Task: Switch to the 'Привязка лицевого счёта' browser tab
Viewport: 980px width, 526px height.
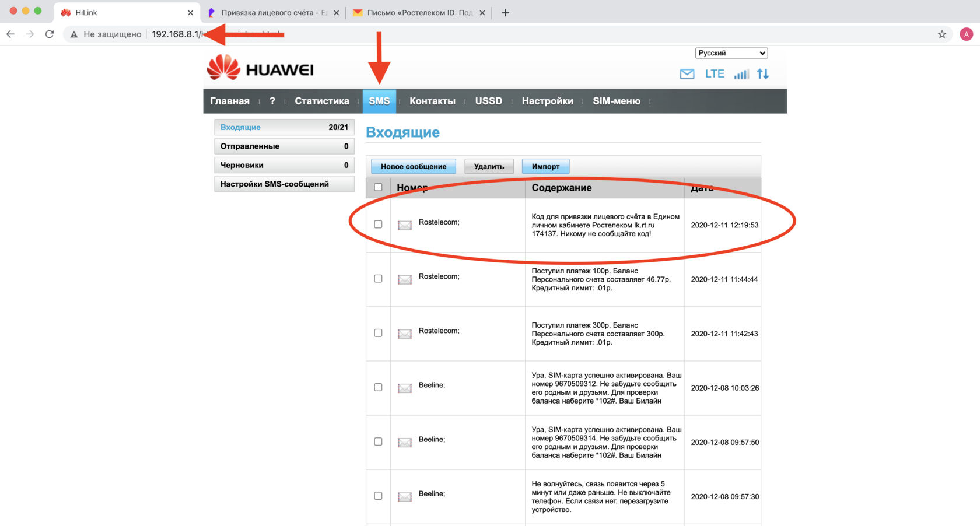Action: tap(273, 13)
